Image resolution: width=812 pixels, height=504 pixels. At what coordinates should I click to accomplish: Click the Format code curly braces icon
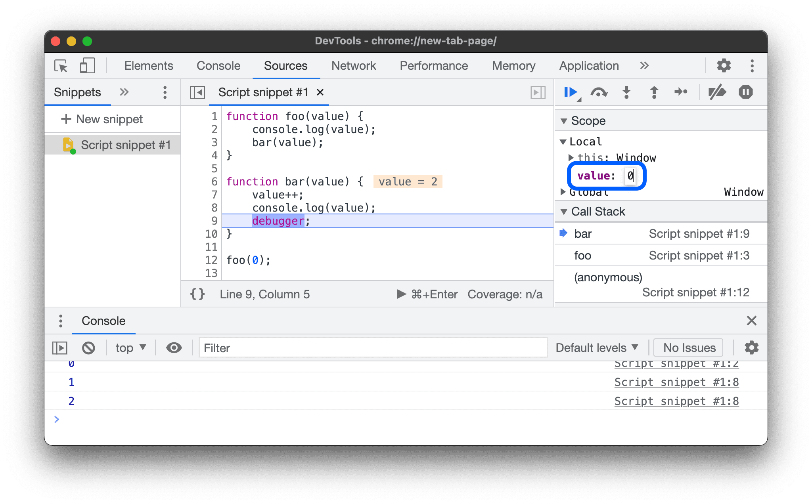click(197, 294)
